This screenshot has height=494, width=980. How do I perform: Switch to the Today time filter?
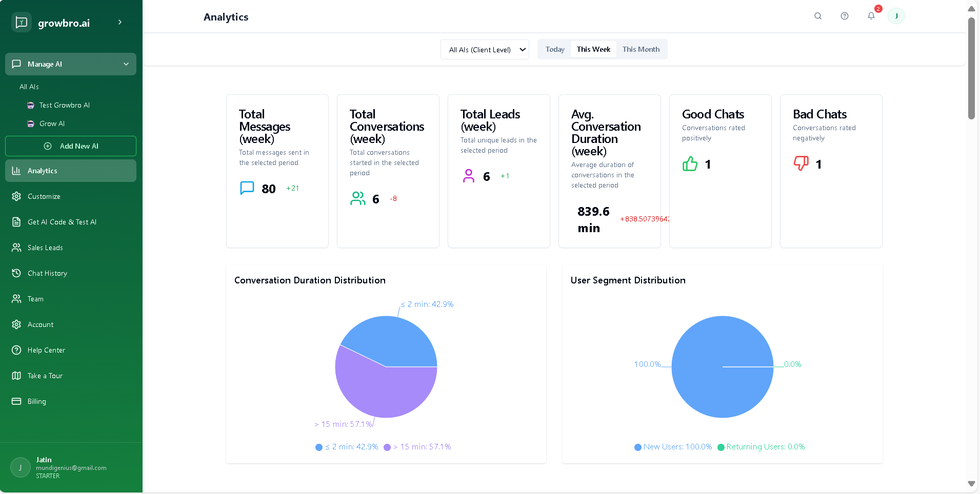[x=554, y=49]
